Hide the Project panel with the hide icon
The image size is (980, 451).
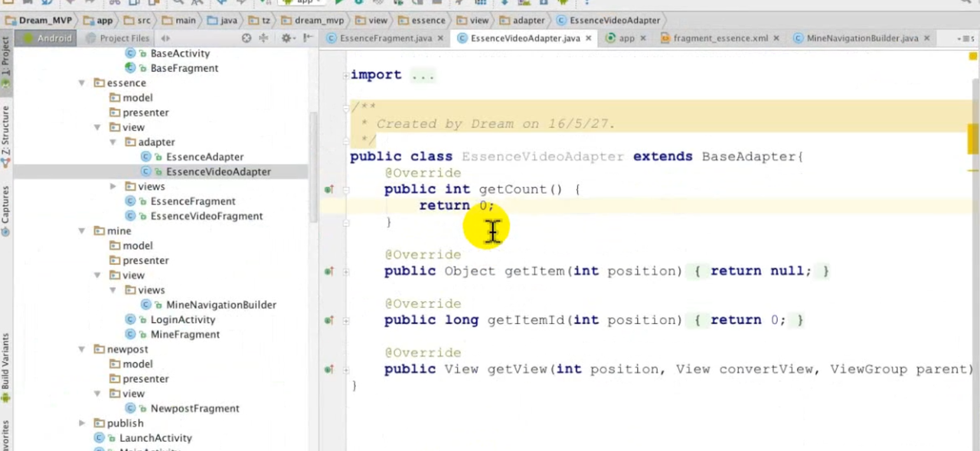(308, 38)
